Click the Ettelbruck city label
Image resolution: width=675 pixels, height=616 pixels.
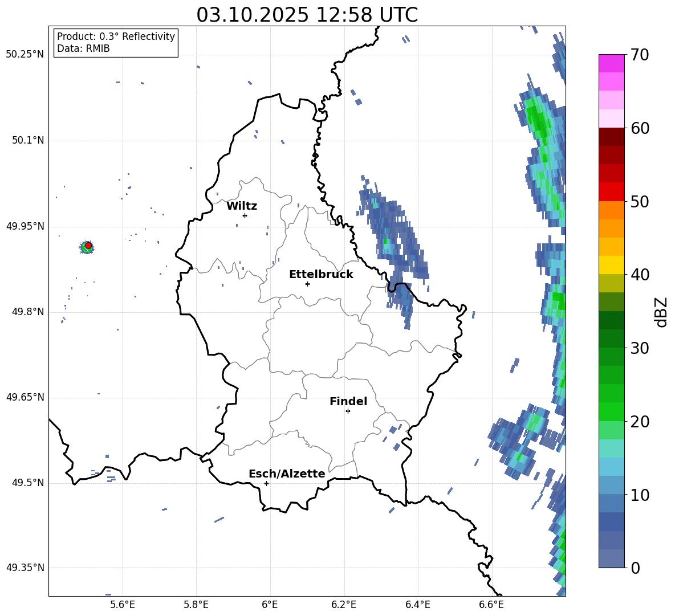[x=321, y=275]
